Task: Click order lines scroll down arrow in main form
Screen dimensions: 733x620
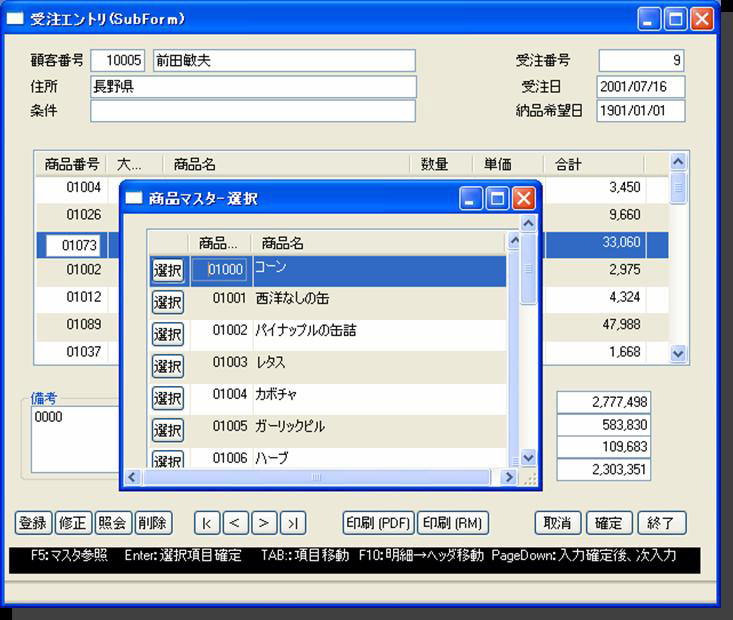Action: (x=678, y=353)
